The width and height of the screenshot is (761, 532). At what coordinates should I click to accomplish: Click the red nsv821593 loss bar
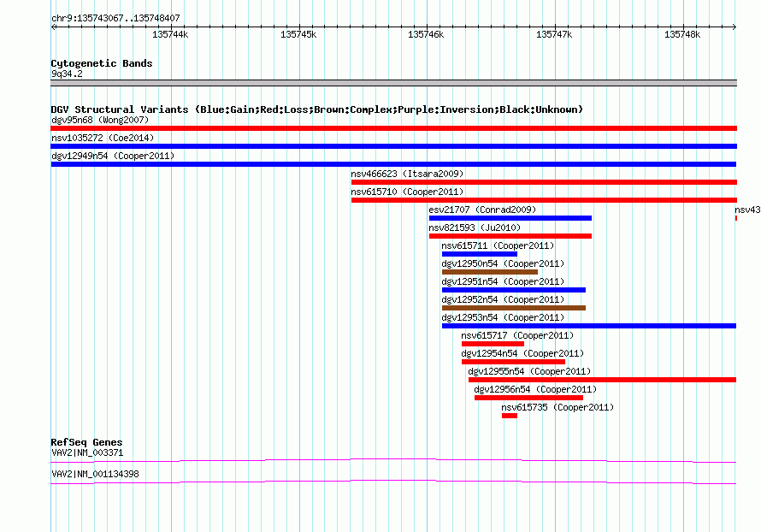[x=510, y=236]
